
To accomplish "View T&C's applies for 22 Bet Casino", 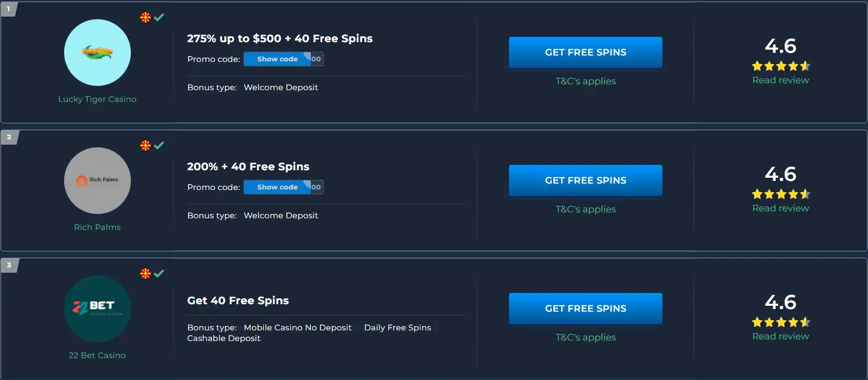I will [x=585, y=337].
